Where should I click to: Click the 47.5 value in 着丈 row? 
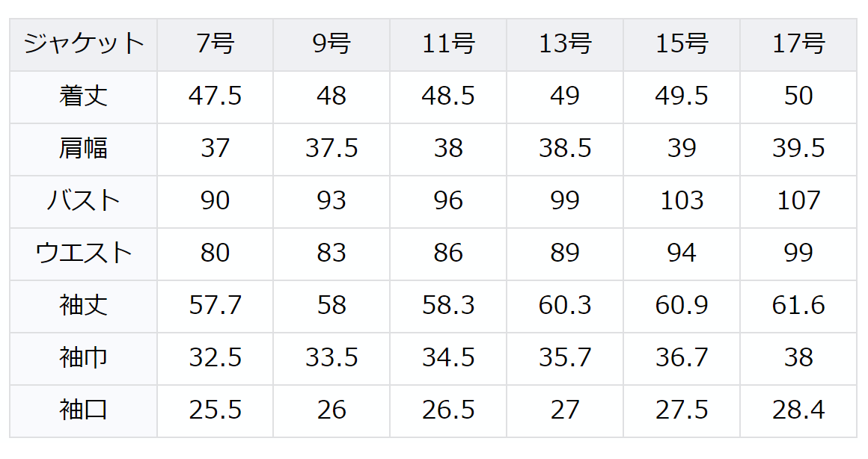point(215,96)
